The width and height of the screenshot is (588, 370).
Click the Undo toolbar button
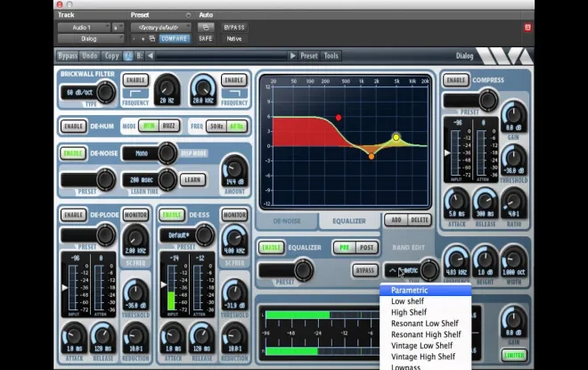click(90, 55)
